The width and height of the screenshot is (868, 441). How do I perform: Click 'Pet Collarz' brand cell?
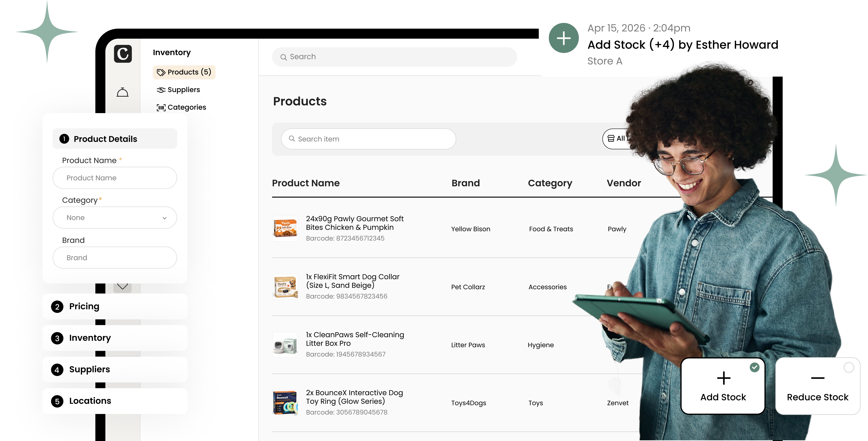pyautogui.click(x=468, y=287)
